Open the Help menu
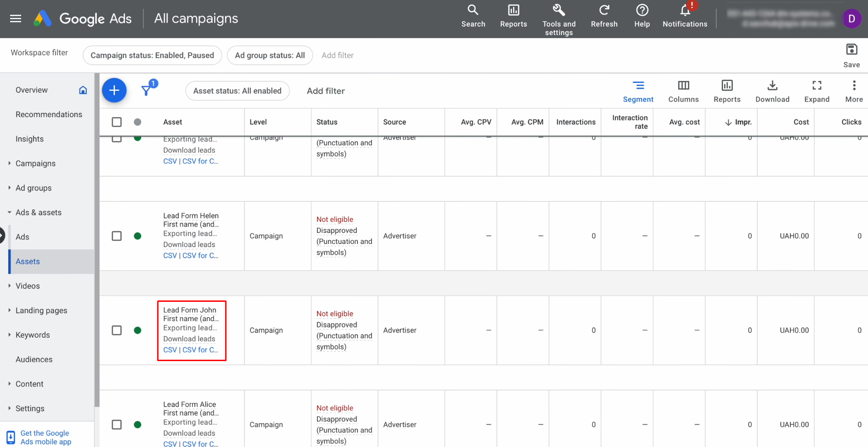Screen dimensions: 868x447 click(642, 17)
